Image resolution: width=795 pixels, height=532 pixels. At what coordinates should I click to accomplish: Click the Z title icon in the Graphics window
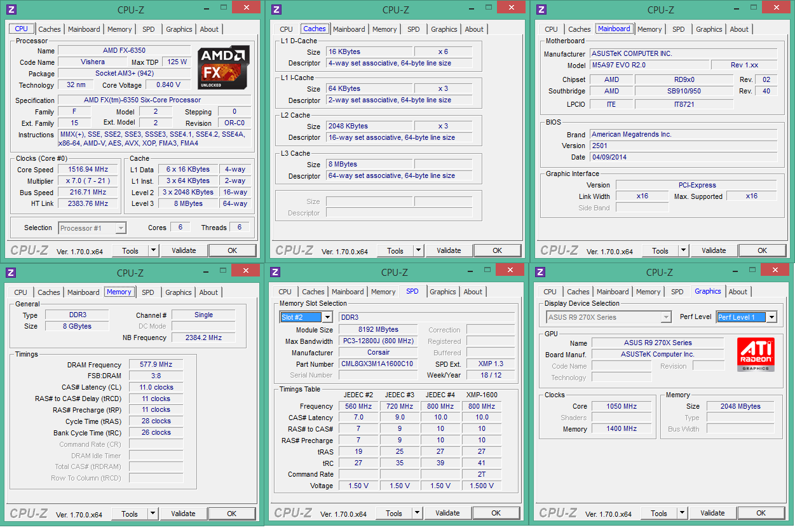[540, 272]
